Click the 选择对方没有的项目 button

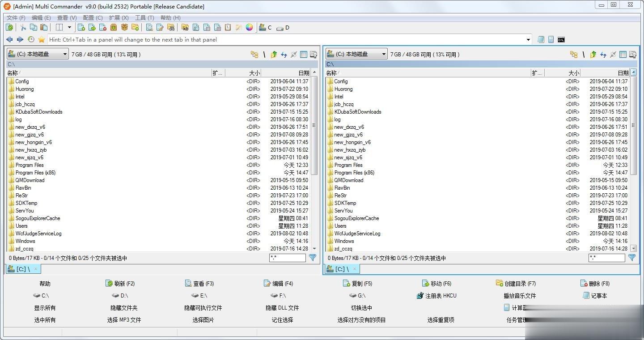[x=361, y=320]
